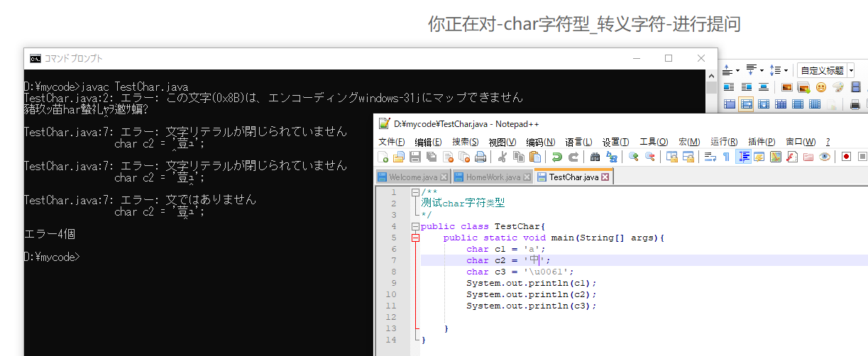Open 搜索(S) menu in Notepad++
868x356 pixels.
click(x=466, y=142)
